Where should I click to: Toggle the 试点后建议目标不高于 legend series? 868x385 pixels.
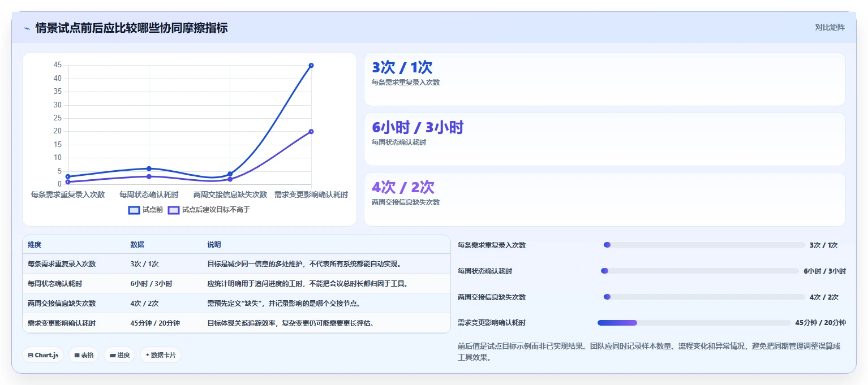pyautogui.click(x=209, y=210)
